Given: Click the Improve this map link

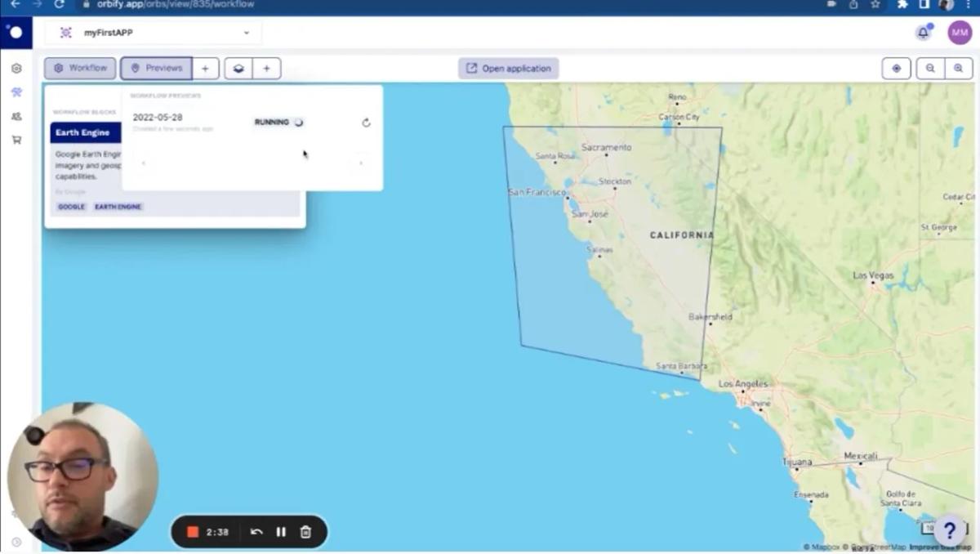Looking at the screenshot, I should click(941, 547).
